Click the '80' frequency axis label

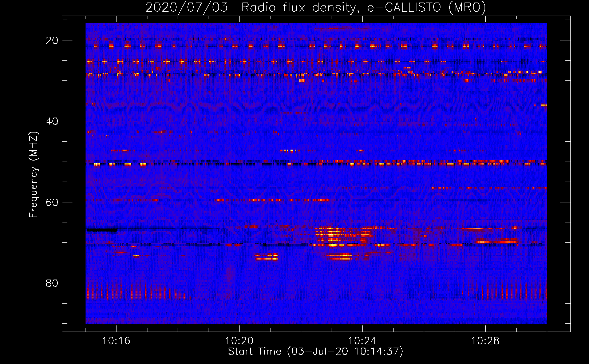52,283
